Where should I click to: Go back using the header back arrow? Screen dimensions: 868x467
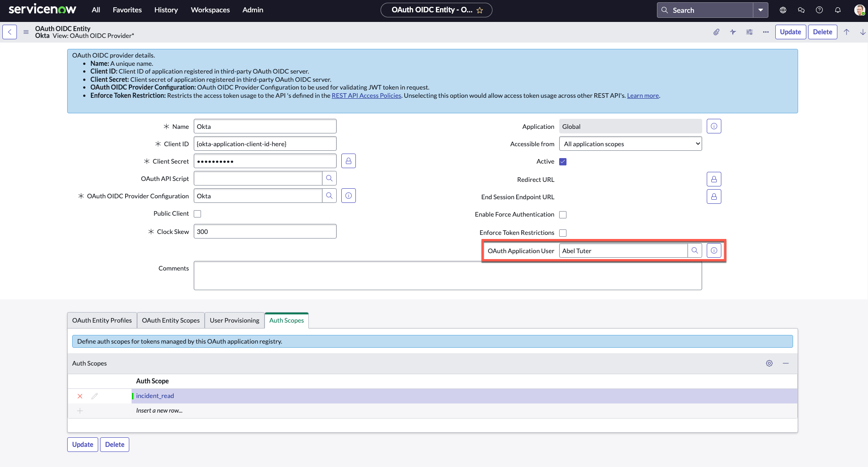click(x=10, y=32)
